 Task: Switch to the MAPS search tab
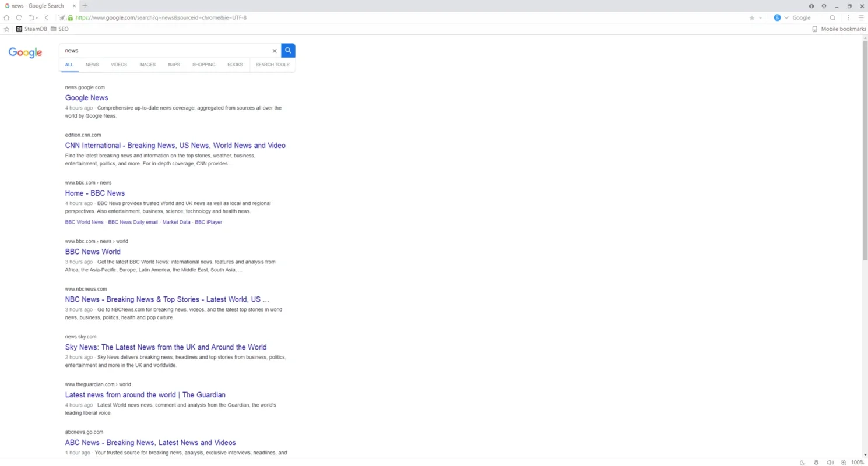coord(174,65)
